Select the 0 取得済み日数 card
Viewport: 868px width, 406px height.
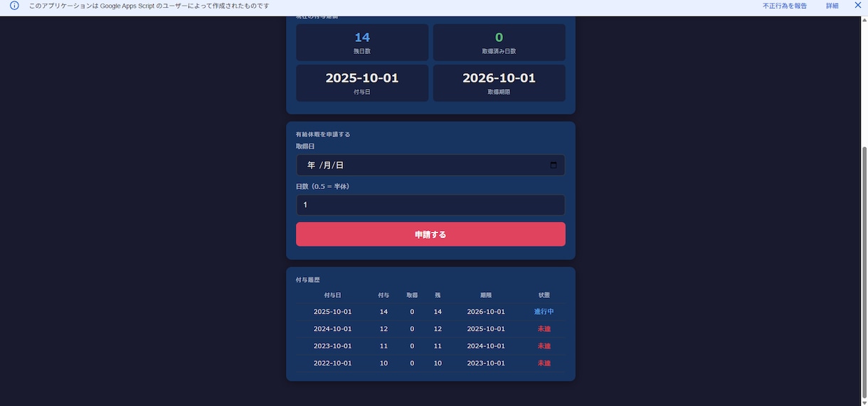(499, 42)
